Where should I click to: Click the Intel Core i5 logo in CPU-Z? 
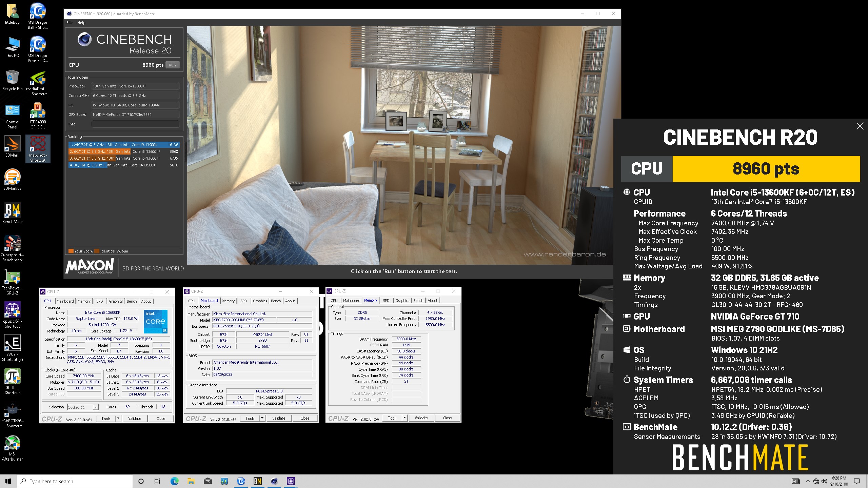coord(156,321)
